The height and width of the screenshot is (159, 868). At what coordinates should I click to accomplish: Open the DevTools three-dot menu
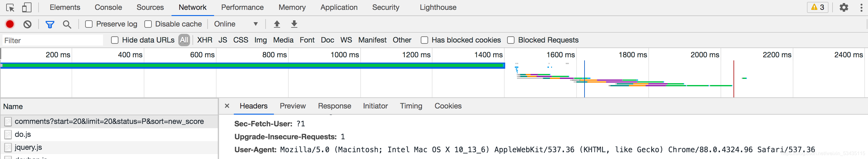click(861, 7)
